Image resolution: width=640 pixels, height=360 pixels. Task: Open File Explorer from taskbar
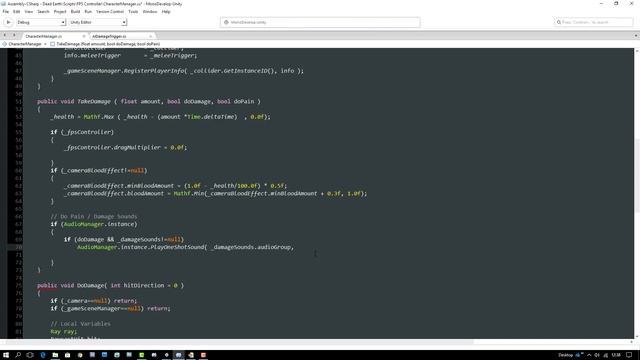coord(55,355)
